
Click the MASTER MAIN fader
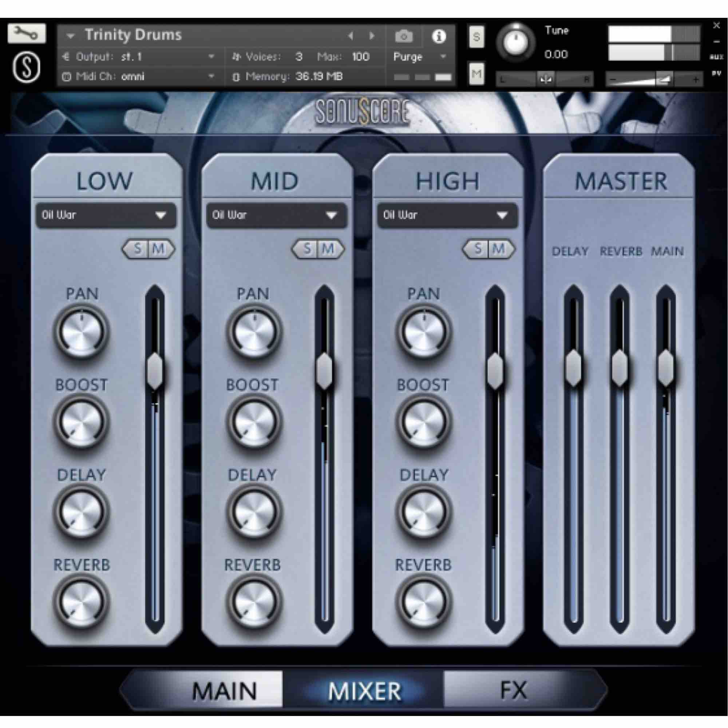(x=666, y=368)
